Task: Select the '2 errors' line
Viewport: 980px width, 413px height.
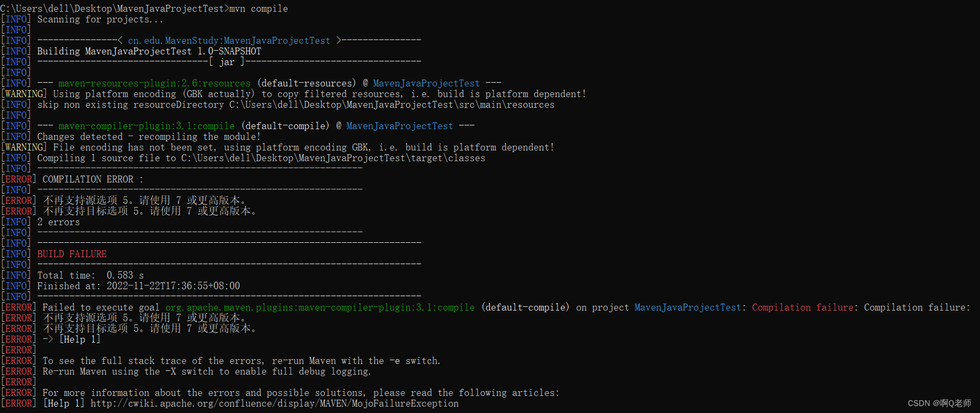Action: (59, 222)
